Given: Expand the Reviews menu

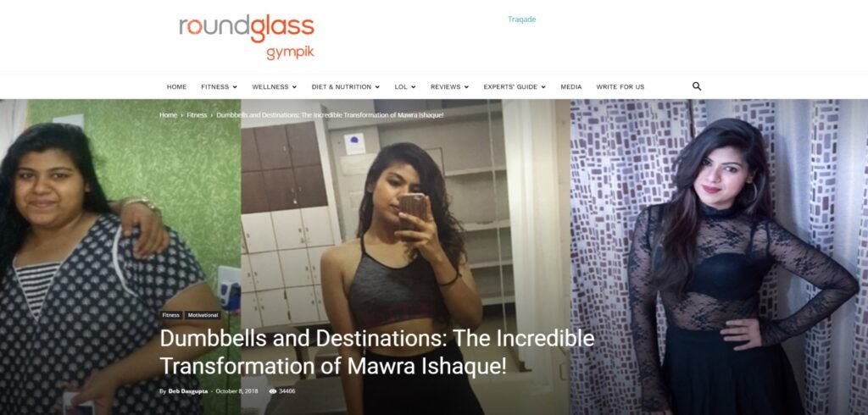Looking at the screenshot, I should 449,87.
